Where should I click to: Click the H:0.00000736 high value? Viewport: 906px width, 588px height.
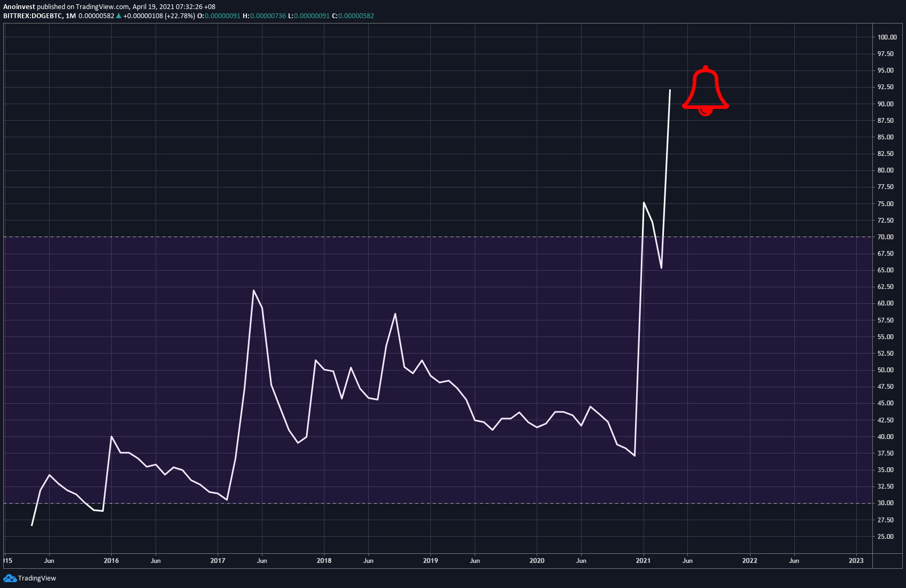click(x=264, y=16)
